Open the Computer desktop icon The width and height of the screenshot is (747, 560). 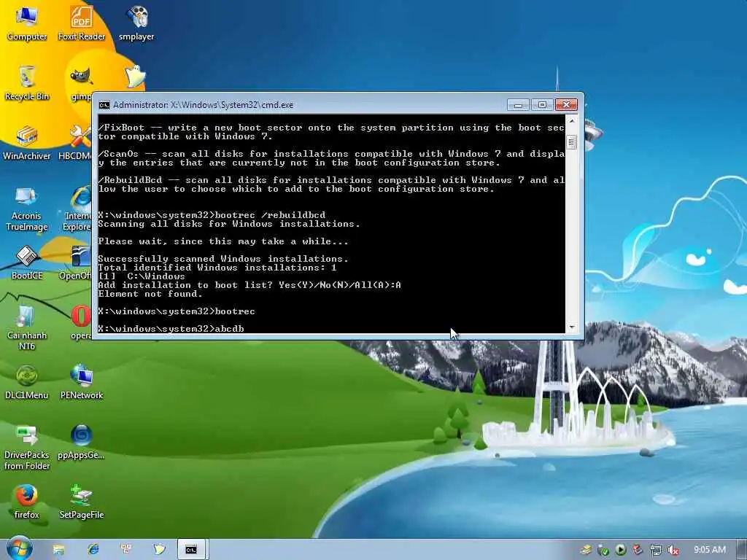point(27,23)
